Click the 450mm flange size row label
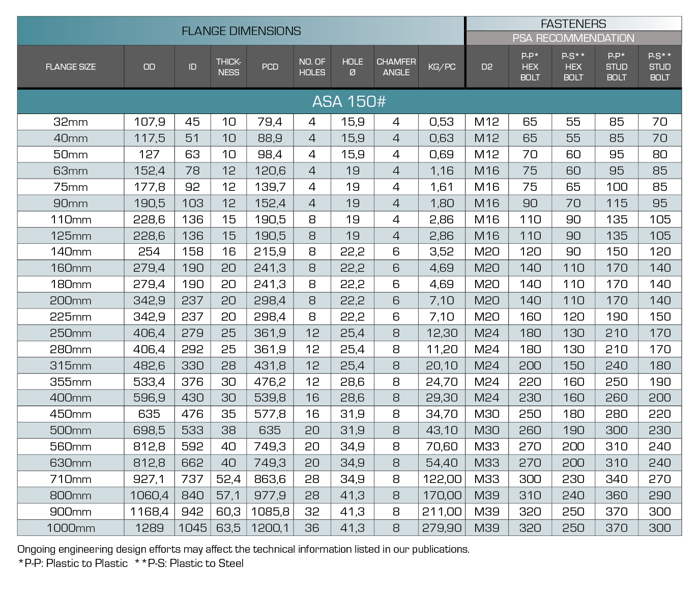This screenshot has height=596, width=700. [71, 414]
